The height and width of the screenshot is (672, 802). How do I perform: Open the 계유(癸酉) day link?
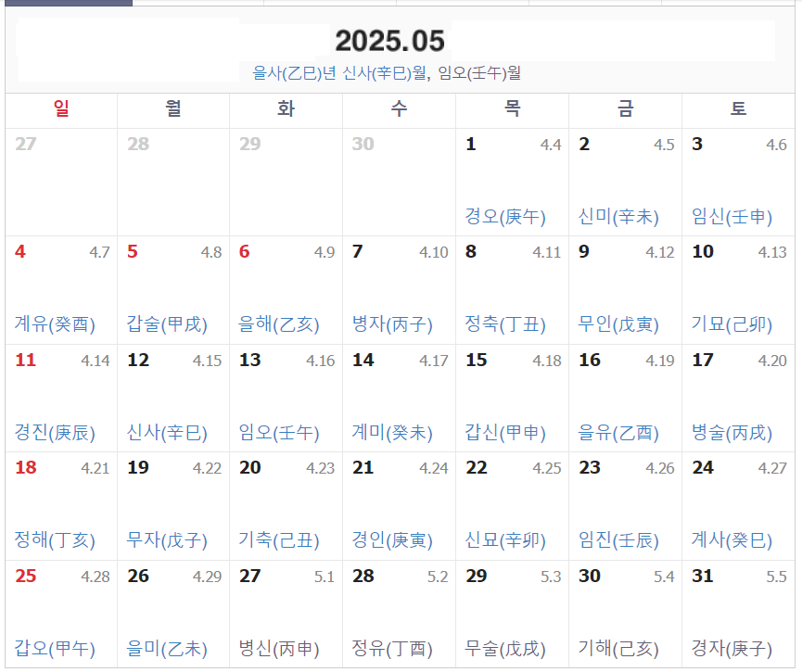pyautogui.click(x=55, y=324)
